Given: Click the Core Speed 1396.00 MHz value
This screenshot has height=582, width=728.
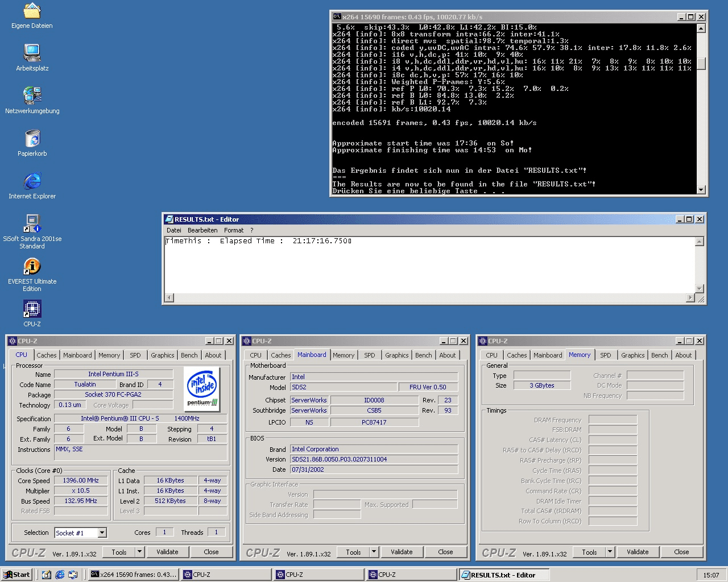Looking at the screenshot, I should (x=81, y=480).
